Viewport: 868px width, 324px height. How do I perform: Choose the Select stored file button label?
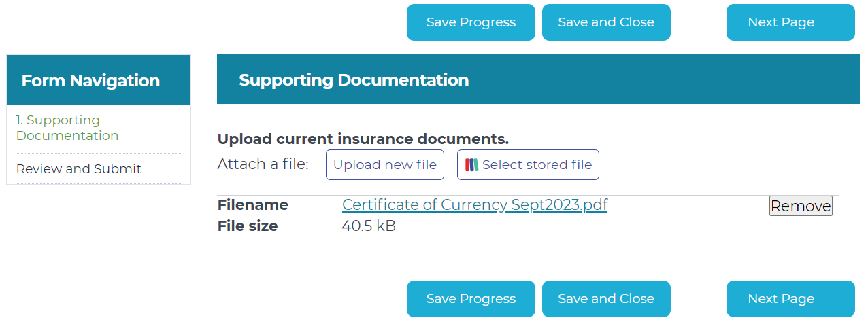(x=537, y=165)
